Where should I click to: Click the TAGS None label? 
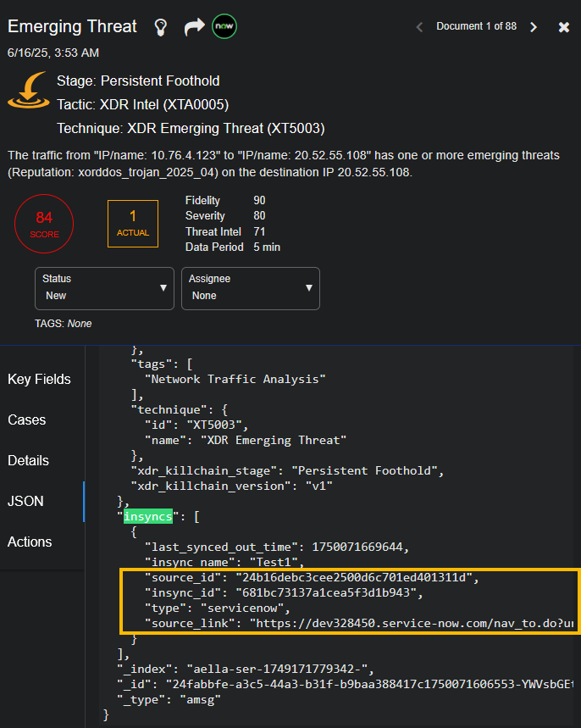pos(64,324)
